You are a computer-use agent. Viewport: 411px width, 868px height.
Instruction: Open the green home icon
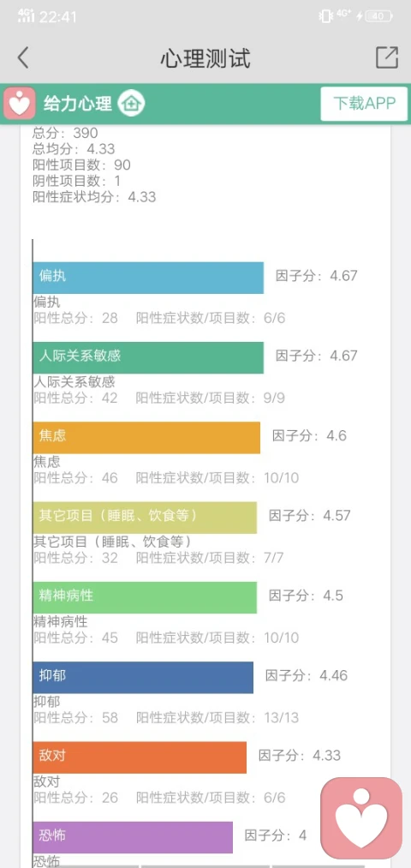click(132, 103)
